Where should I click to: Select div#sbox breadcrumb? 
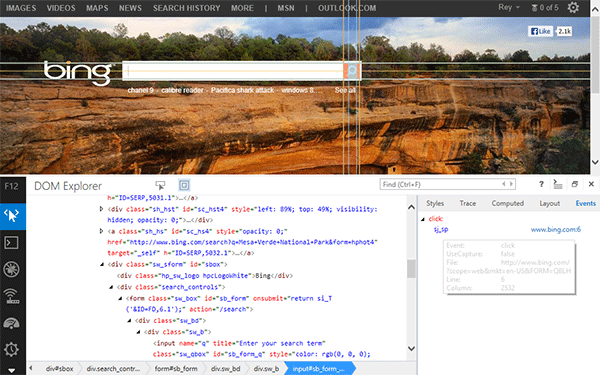coord(59,368)
